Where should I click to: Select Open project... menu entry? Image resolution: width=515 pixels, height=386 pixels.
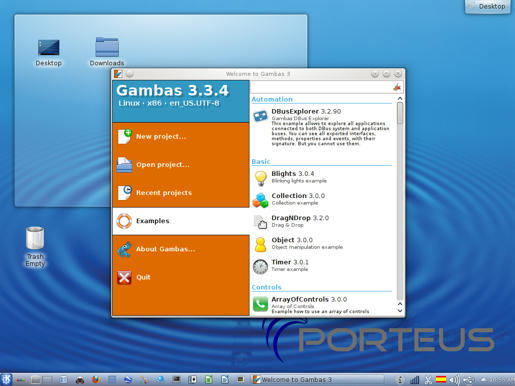tap(181, 165)
